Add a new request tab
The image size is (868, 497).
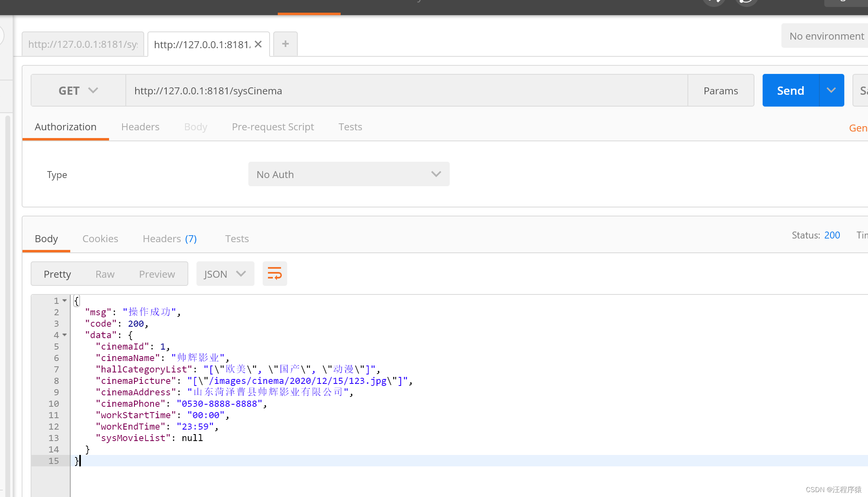pyautogui.click(x=285, y=44)
